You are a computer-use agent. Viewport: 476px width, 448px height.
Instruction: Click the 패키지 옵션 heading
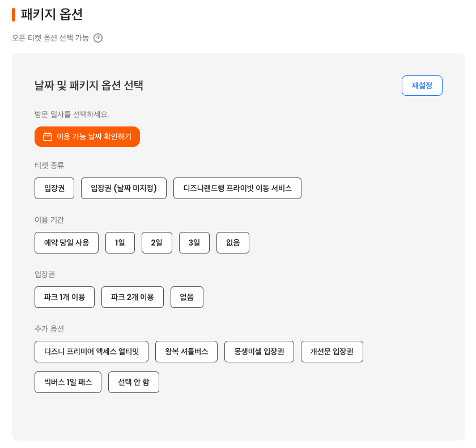pyautogui.click(x=52, y=15)
